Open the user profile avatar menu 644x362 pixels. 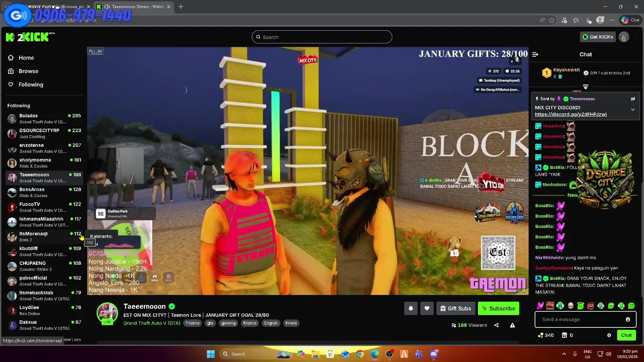coord(624,37)
